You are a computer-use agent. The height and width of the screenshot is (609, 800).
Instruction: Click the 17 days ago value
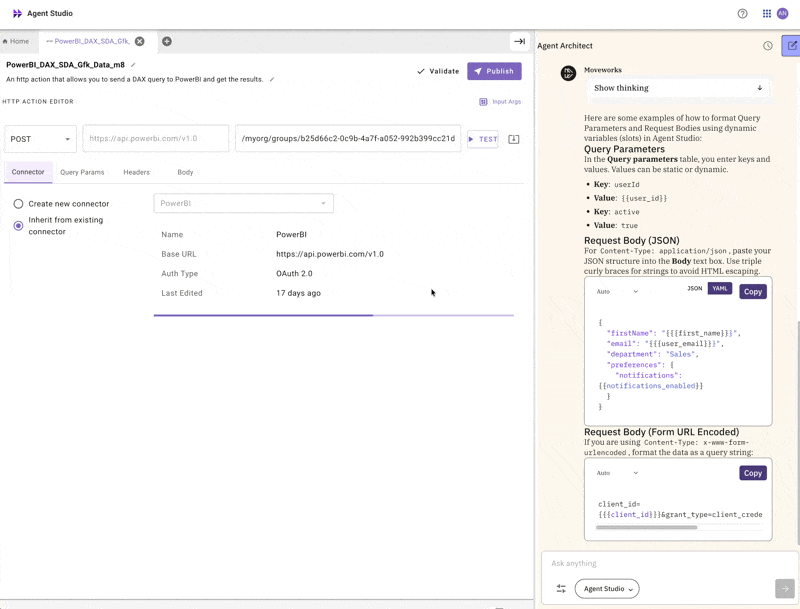click(x=298, y=293)
